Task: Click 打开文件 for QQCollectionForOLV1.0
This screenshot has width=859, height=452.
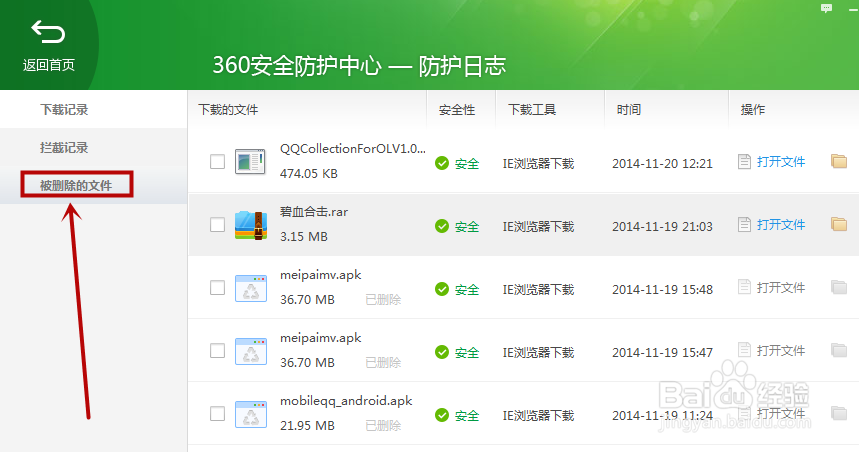Action: click(781, 162)
